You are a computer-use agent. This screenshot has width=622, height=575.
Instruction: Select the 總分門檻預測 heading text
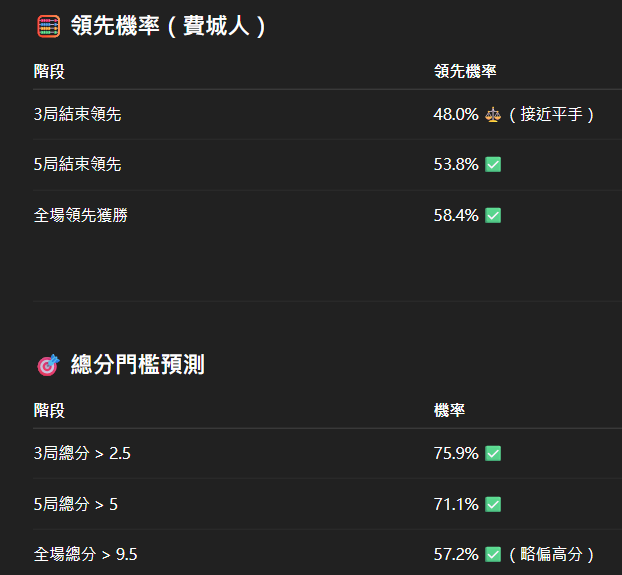(138, 365)
